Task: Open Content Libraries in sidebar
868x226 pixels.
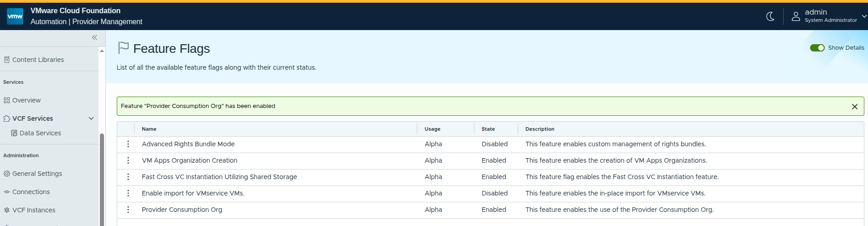Action: tap(38, 60)
